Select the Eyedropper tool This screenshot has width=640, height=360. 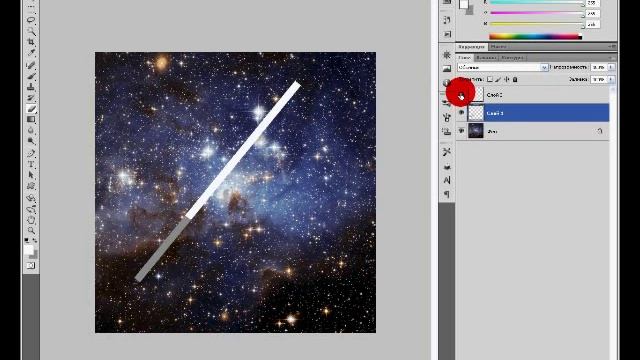pos(31,53)
